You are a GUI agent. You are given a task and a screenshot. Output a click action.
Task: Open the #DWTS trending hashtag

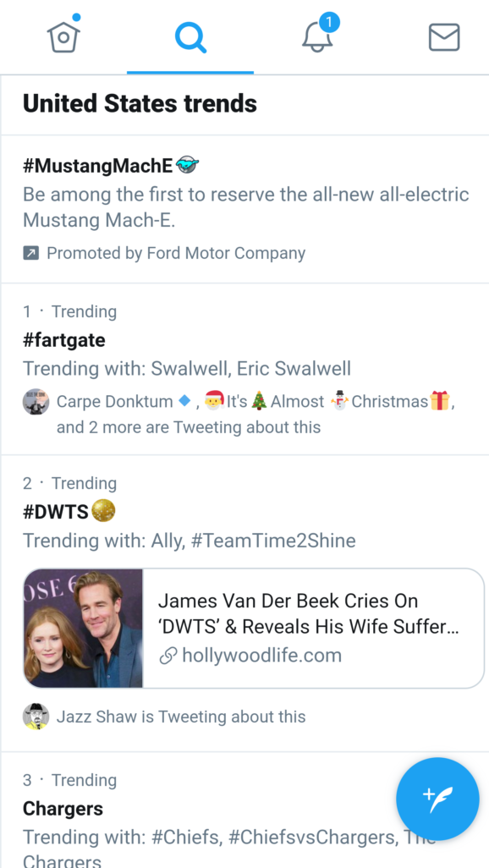[x=69, y=512]
